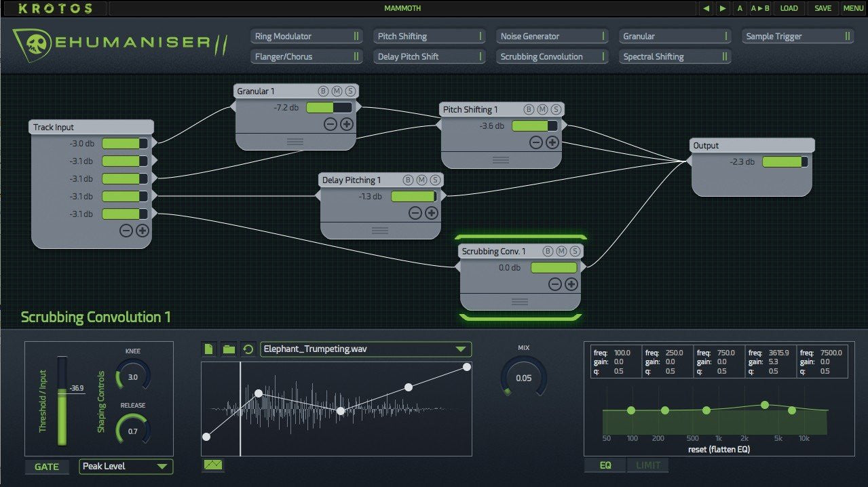868x487 pixels.
Task: Click the envelope curve icon below the waveform
Action: pyautogui.click(x=212, y=465)
